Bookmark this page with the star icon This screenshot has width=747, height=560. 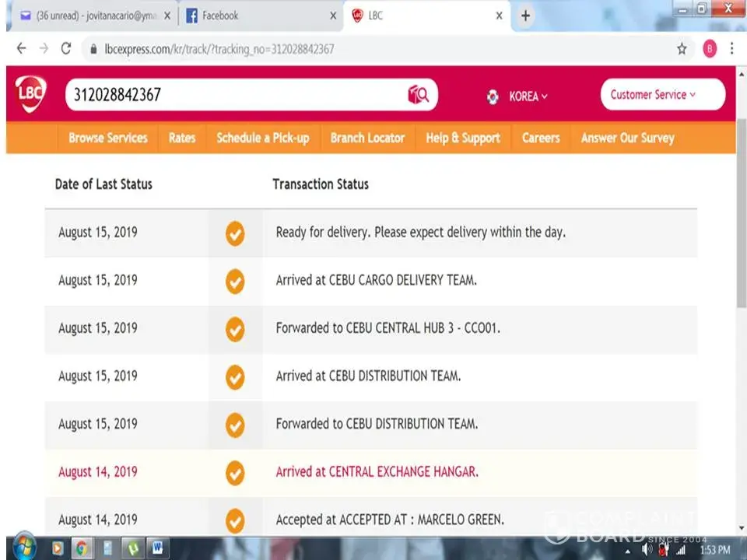click(x=682, y=48)
